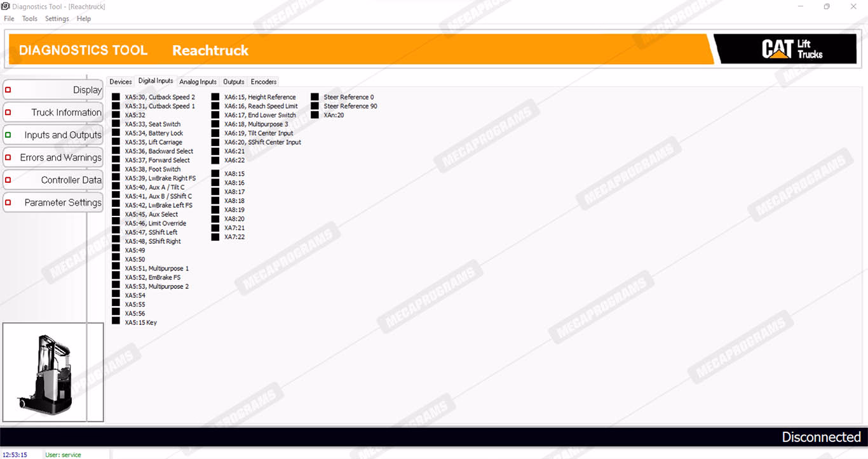868x459 pixels.
Task: Click the reach truck thumbnail image
Action: click(53, 372)
